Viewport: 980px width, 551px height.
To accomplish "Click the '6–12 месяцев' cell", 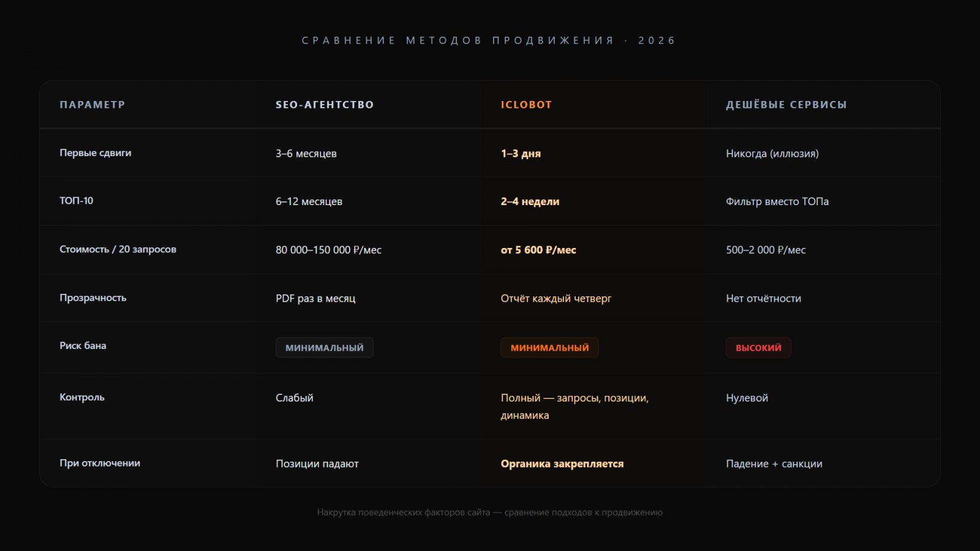I will click(309, 201).
